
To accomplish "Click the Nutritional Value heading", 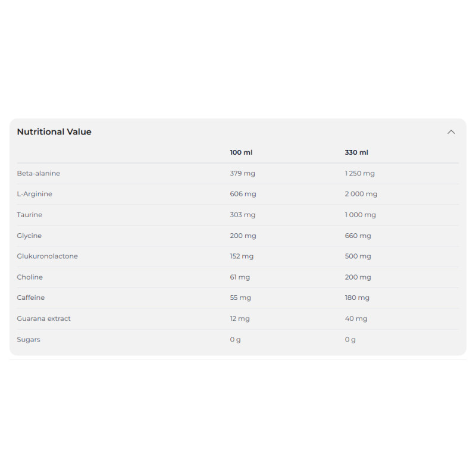I will [54, 132].
